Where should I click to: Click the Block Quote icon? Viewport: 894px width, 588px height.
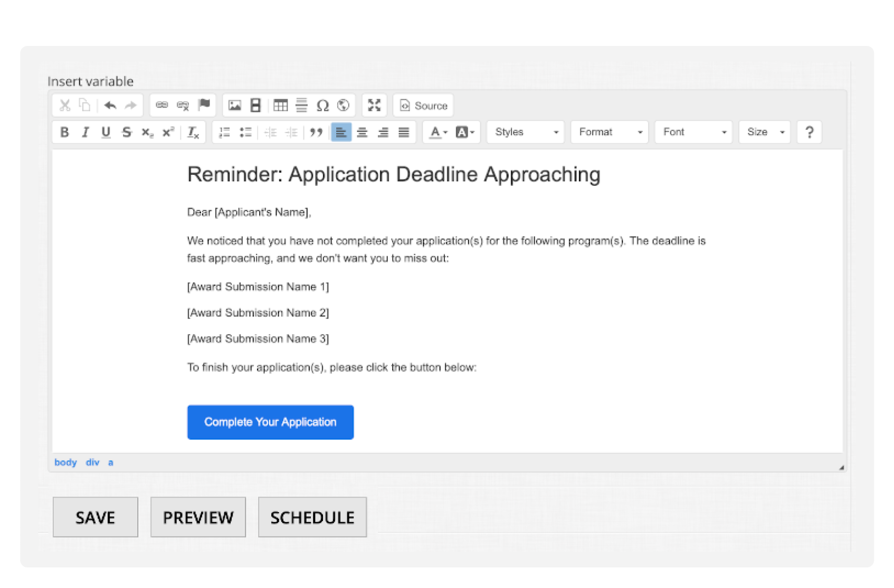point(316,132)
